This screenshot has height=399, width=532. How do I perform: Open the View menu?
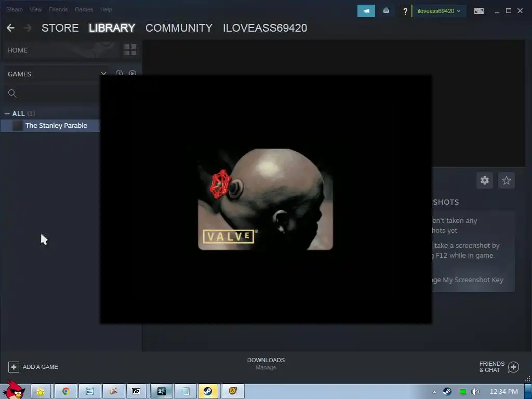(x=36, y=9)
